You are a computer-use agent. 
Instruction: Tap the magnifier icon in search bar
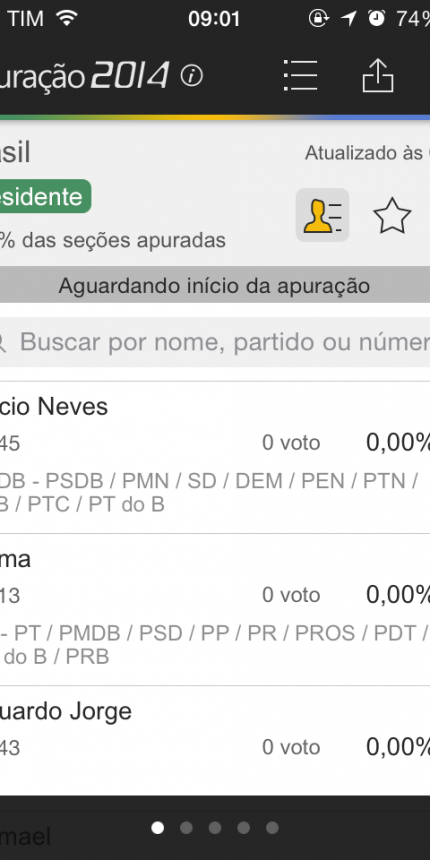click(2, 344)
